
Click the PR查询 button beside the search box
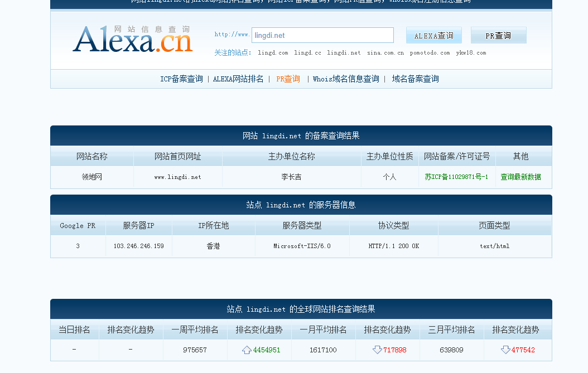coord(498,35)
